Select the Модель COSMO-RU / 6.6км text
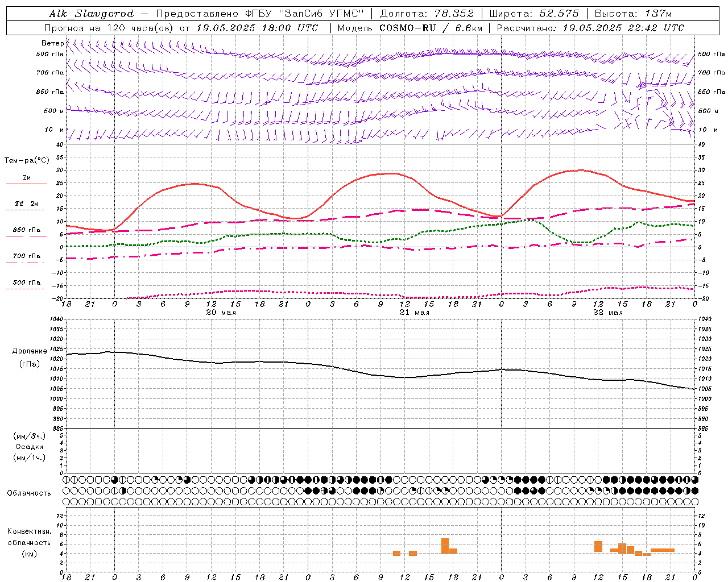 [x=410, y=28]
